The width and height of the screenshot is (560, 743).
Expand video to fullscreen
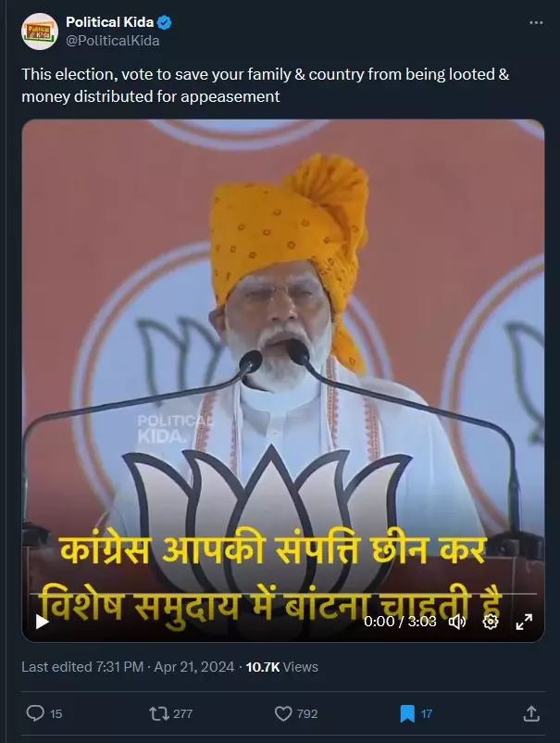pos(524,622)
